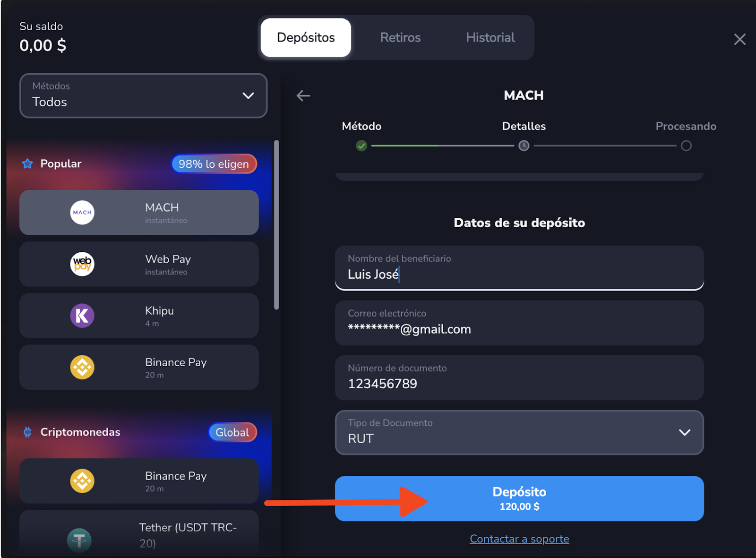Choose the Web Pay logo icon
Viewport: 756px width, 558px height.
pyautogui.click(x=82, y=264)
